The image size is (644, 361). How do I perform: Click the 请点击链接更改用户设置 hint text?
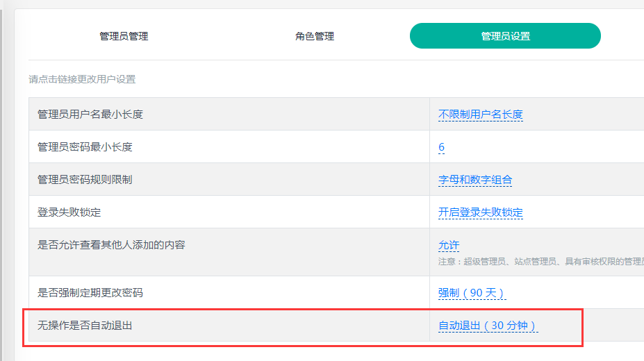pyautogui.click(x=82, y=79)
